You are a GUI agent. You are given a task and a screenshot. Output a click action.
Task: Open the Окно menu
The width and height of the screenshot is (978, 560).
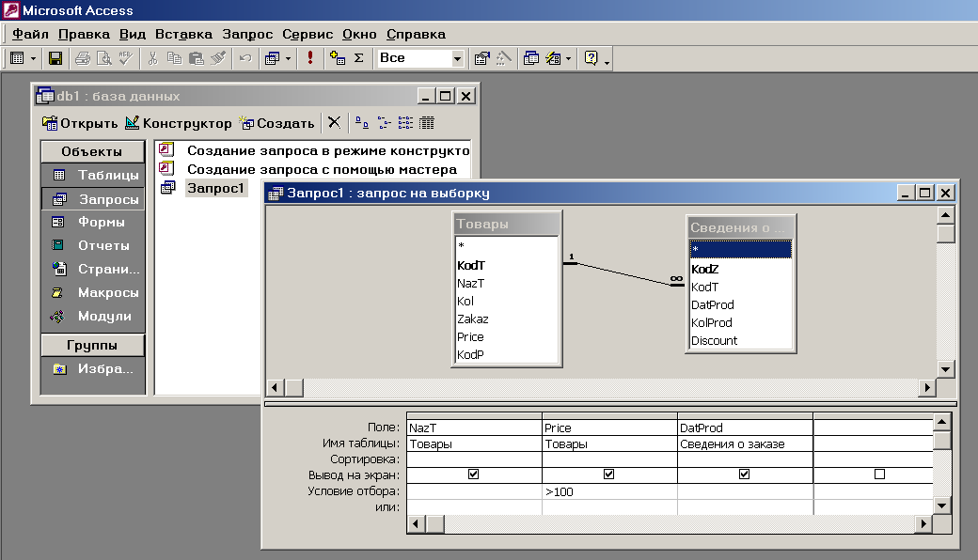359,34
